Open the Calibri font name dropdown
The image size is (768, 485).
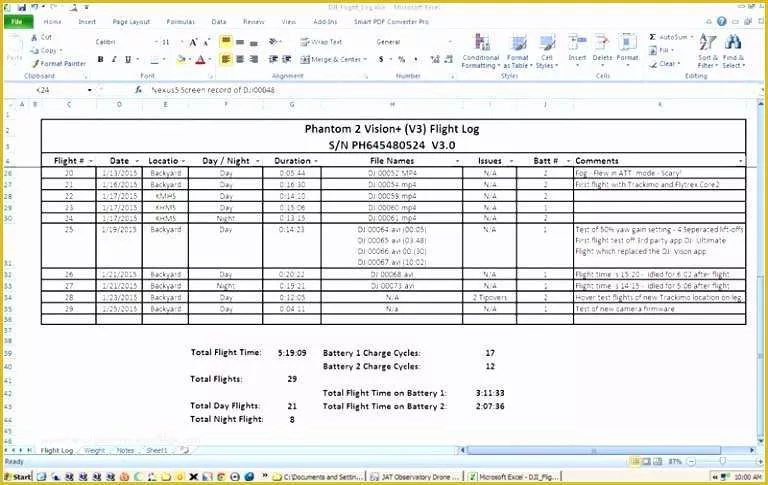pos(156,42)
